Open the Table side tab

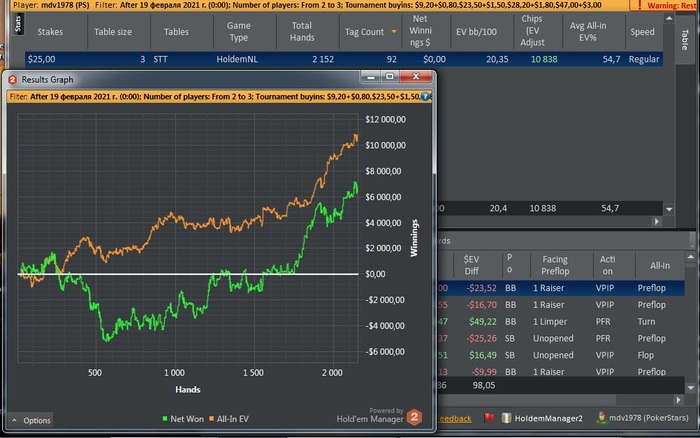click(x=684, y=40)
